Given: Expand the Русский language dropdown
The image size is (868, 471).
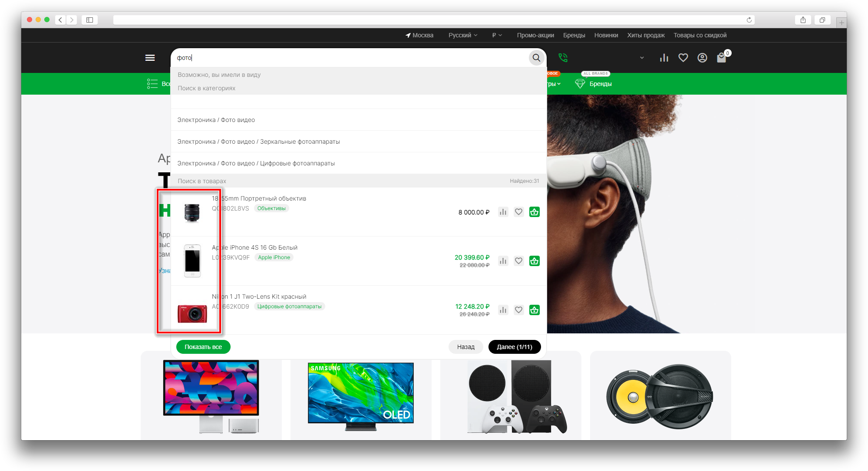Looking at the screenshot, I should pos(462,35).
